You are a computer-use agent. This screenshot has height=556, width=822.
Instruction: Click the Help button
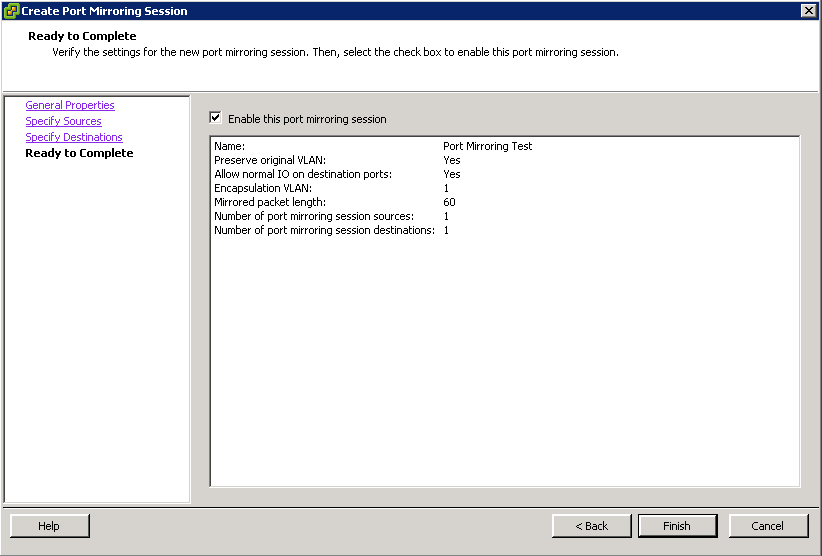tap(50, 526)
